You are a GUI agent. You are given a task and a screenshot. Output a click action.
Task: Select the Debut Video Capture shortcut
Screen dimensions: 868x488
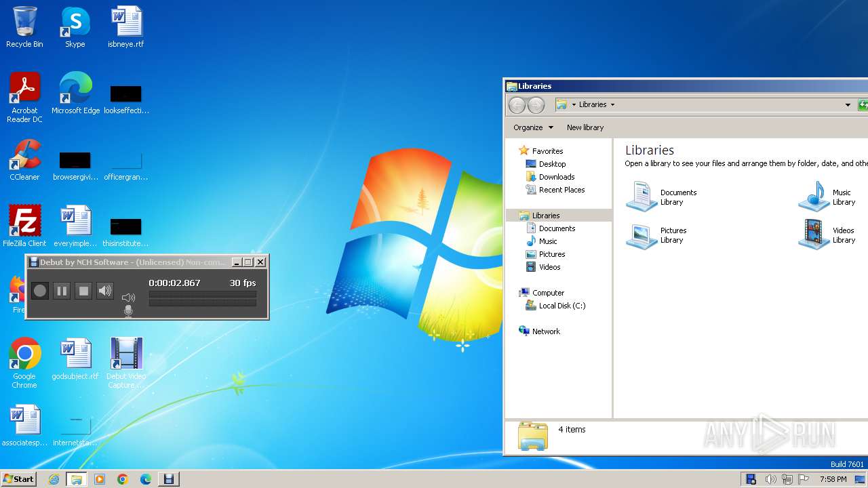pyautogui.click(x=126, y=363)
